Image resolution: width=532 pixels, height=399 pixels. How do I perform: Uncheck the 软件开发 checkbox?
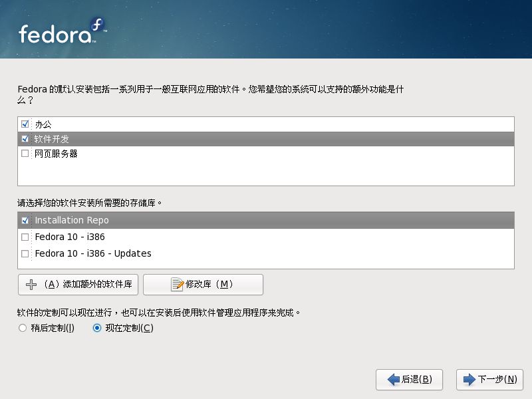coord(25,139)
